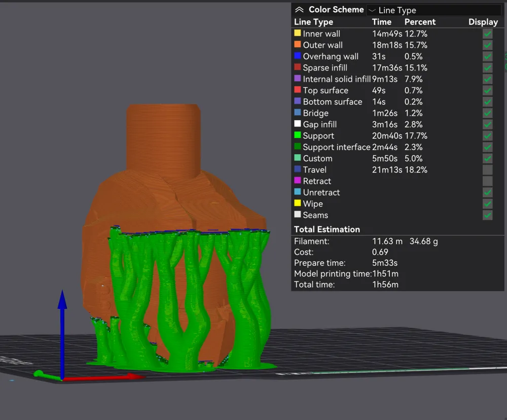Click the Percent column header
This screenshot has height=420, width=507.
(x=420, y=22)
